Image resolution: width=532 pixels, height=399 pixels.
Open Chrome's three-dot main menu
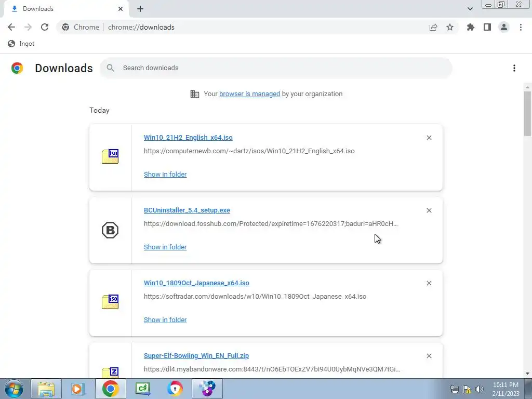[x=521, y=27]
